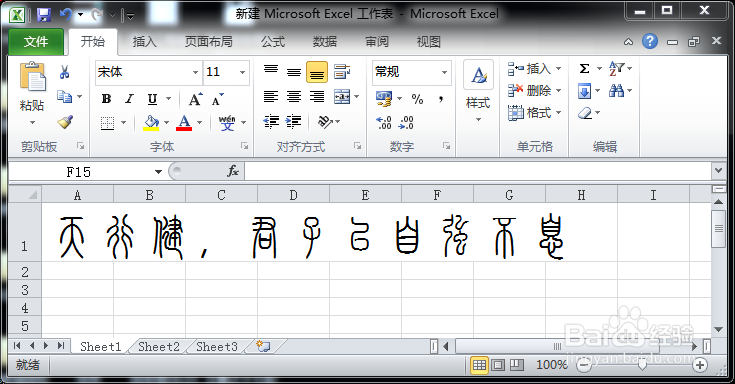Click the Decrease Font Size icon

217,99
